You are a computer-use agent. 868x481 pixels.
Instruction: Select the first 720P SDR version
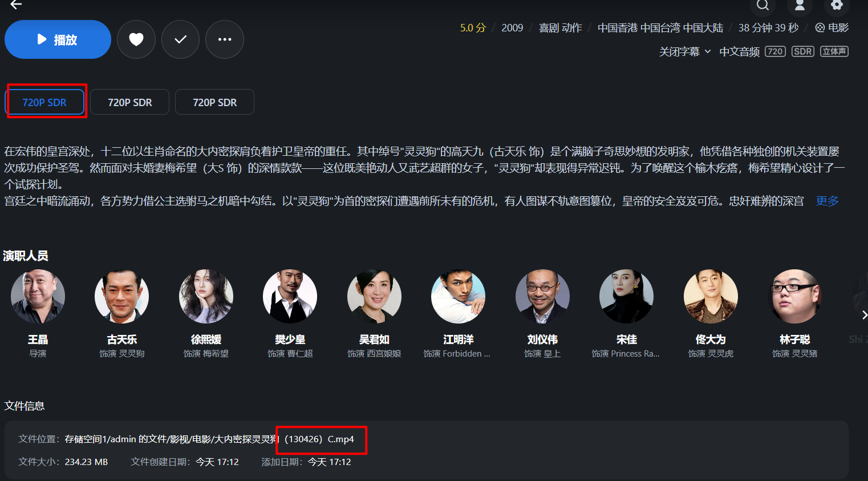[x=44, y=102]
